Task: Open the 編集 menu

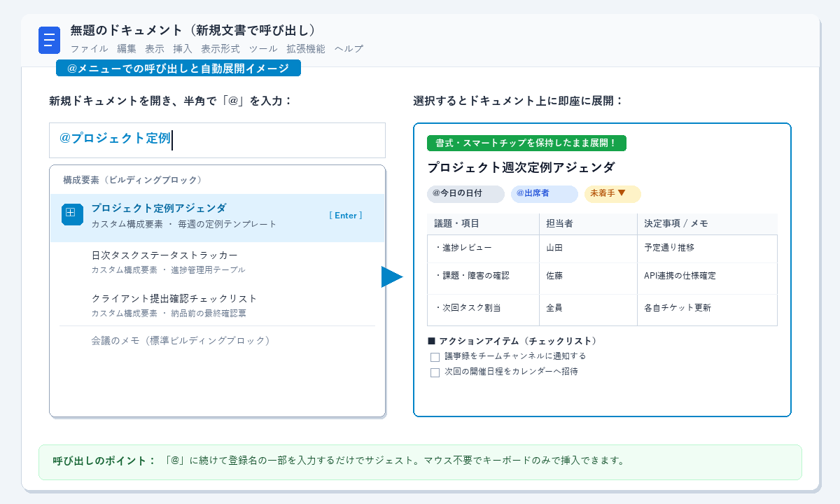Action: [127, 49]
